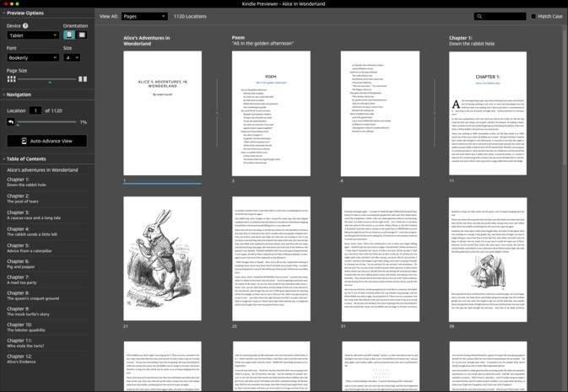Open the Poem page thumbnail (page 2)
This screenshot has width=568, height=392.
click(x=271, y=113)
